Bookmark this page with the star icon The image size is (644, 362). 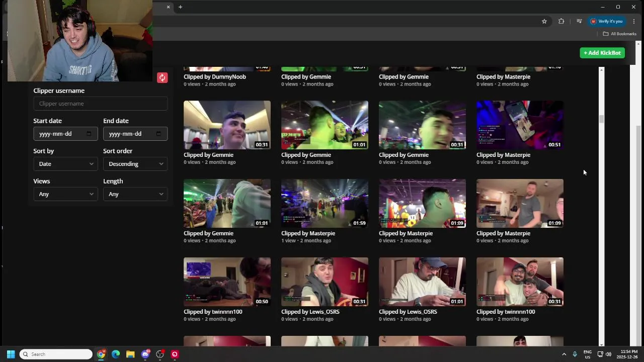pos(544,21)
